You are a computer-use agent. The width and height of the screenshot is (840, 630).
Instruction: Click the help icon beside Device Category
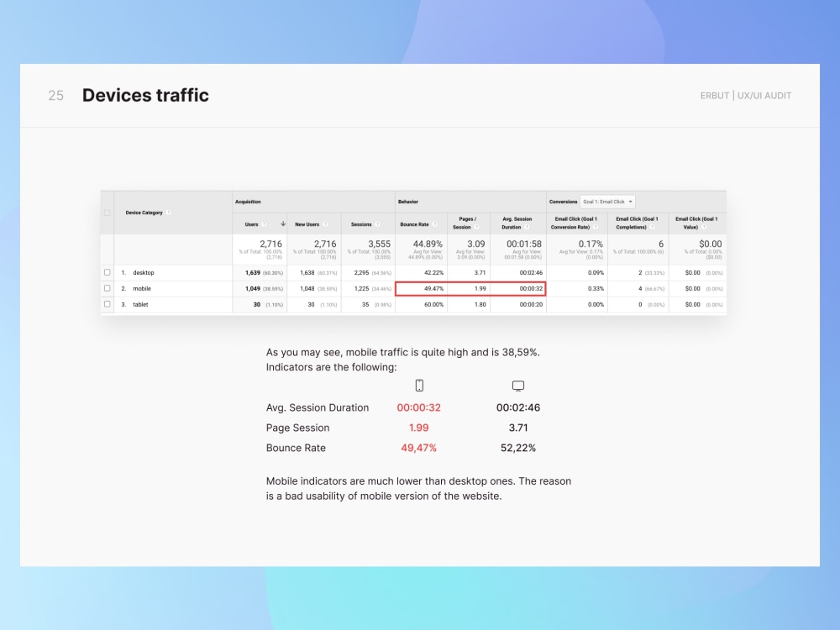click(168, 213)
